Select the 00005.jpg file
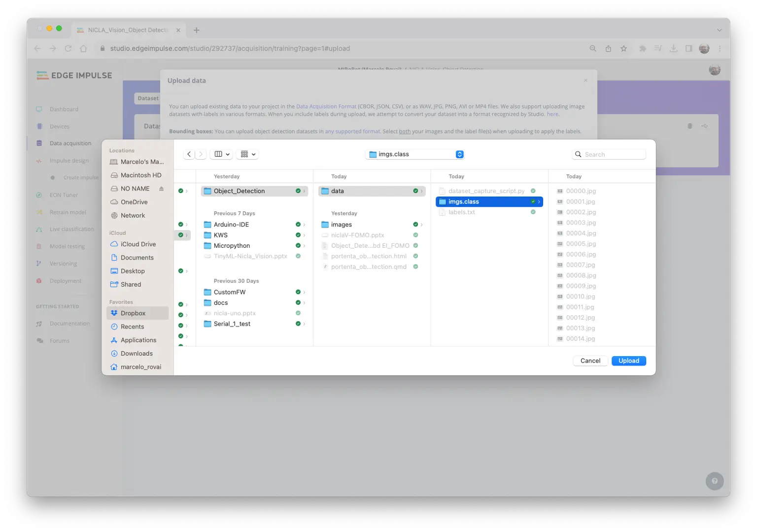Image resolution: width=757 pixels, height=532 pixels. point(581,244)
